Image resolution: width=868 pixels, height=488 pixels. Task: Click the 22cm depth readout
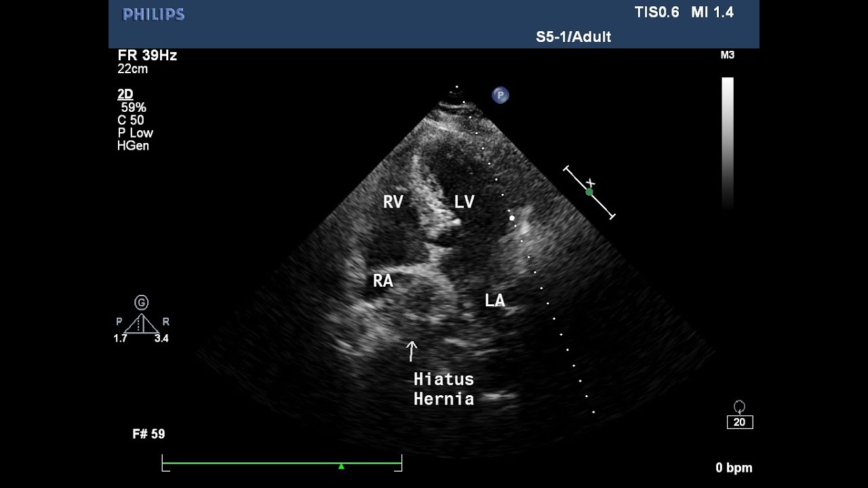(132, 69)
